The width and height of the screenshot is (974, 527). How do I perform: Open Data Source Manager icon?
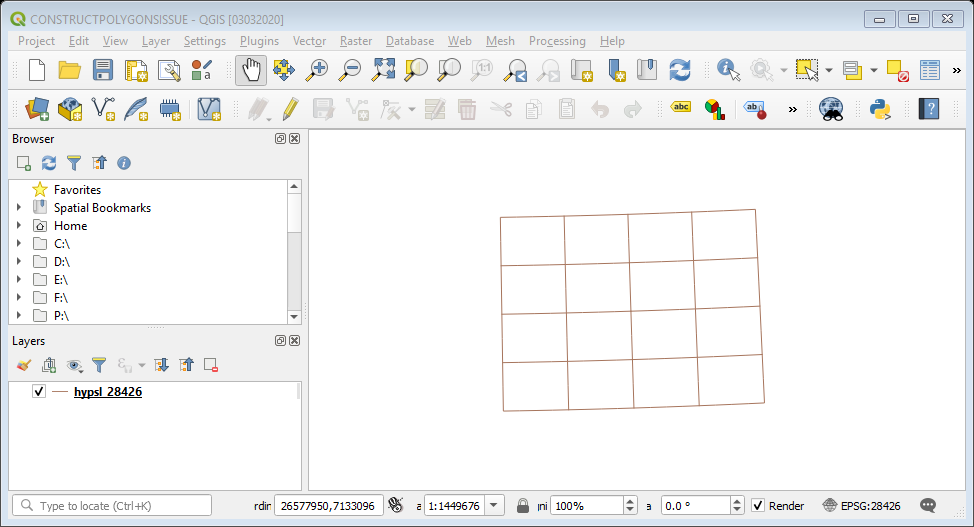tap(37, 109)
